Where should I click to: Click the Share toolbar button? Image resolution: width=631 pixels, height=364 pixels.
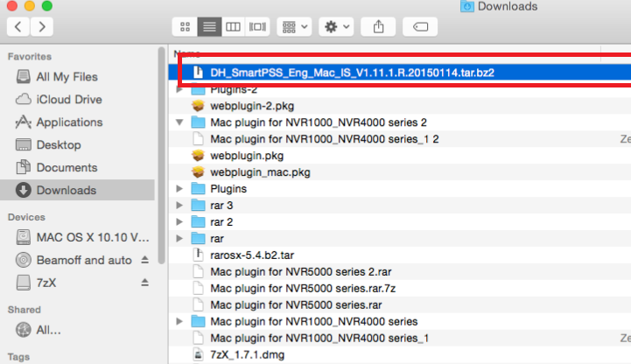379,27
